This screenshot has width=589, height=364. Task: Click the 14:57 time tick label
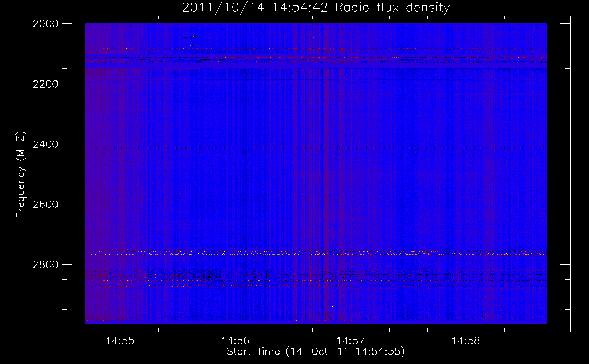point(351,341)
